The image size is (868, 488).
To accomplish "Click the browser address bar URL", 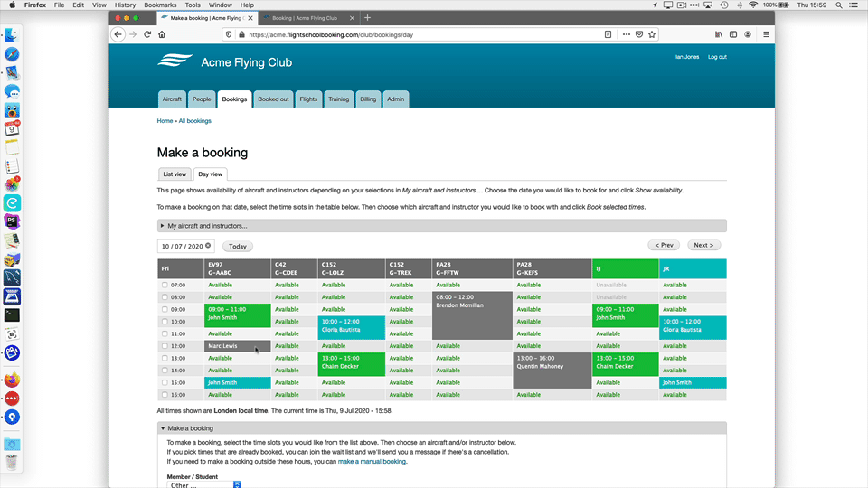I will 331,34.
